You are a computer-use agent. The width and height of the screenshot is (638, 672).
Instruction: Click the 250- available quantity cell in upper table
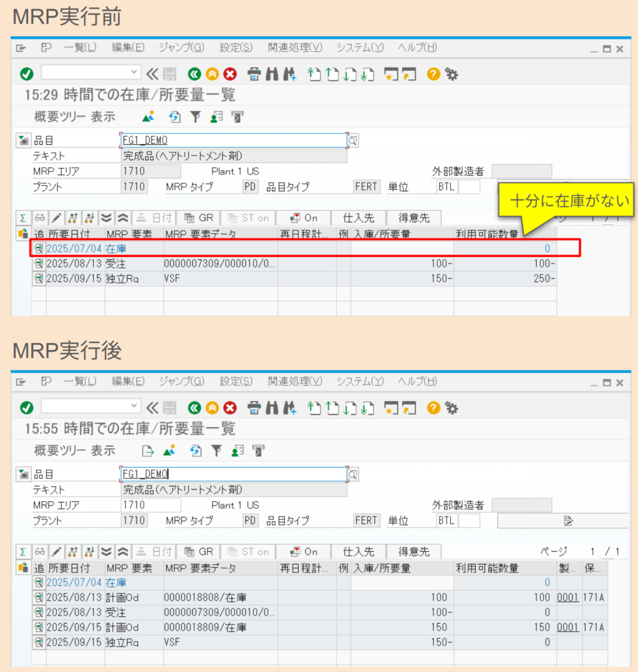505,278
